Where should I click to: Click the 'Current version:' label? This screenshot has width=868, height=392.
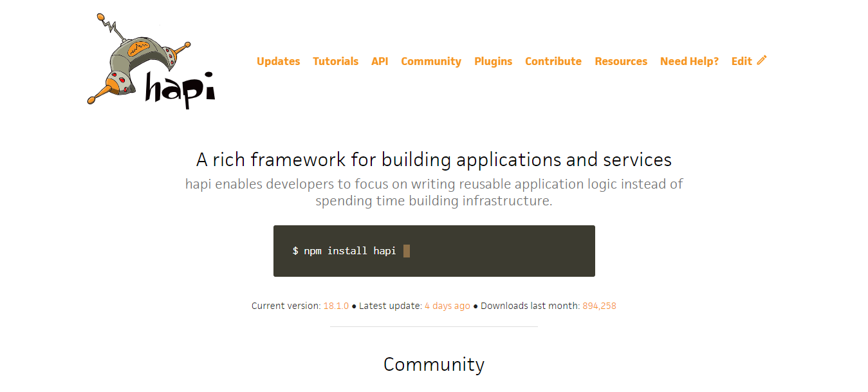pyautogui.click(x=286, y=306)
